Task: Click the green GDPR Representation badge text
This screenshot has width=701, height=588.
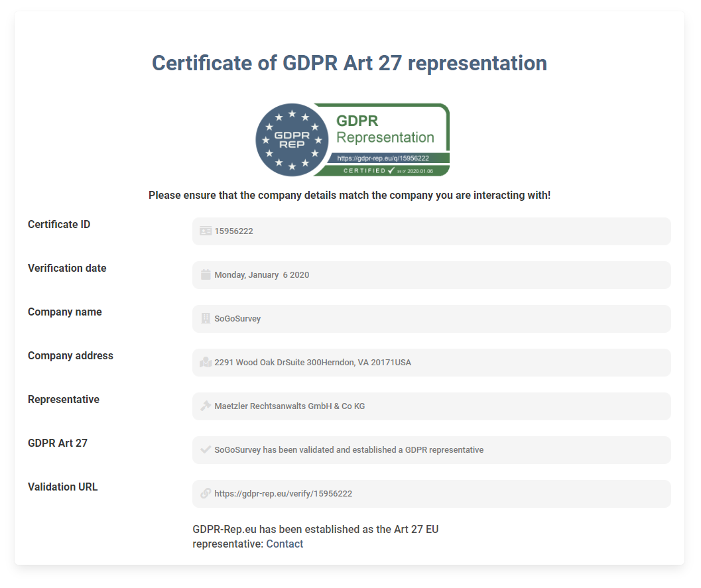Action: tap(385, 130)
